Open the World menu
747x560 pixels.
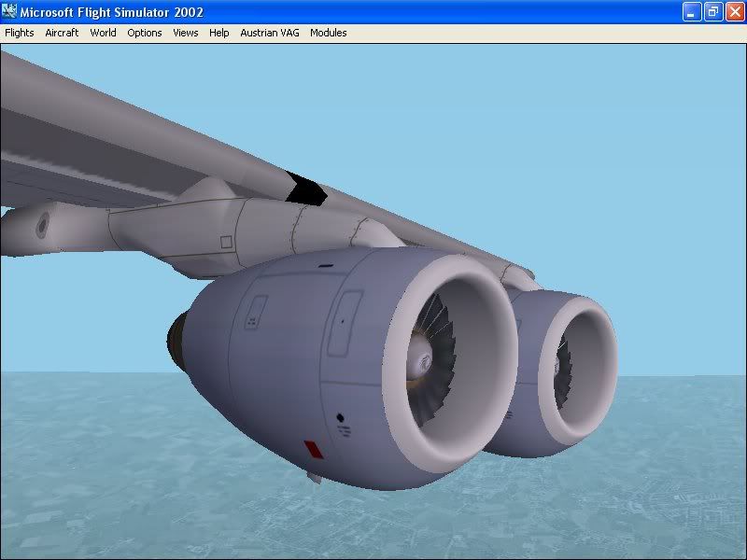pyautogui.click(x=103, y=33)
